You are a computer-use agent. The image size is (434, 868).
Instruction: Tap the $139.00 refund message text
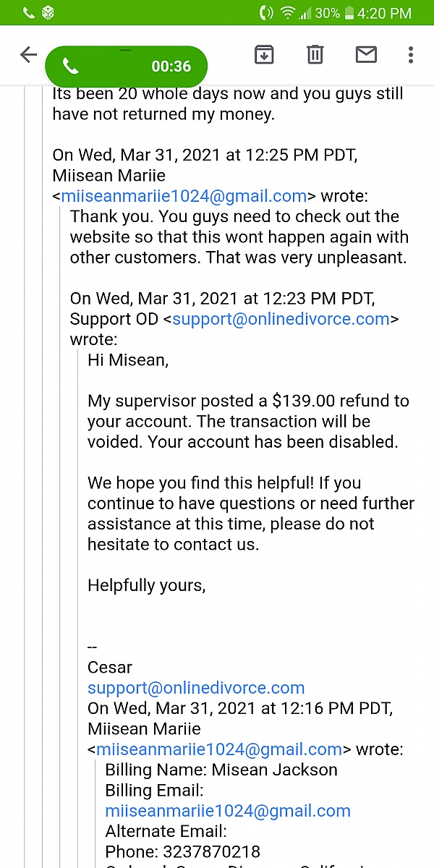pos(248,421)
